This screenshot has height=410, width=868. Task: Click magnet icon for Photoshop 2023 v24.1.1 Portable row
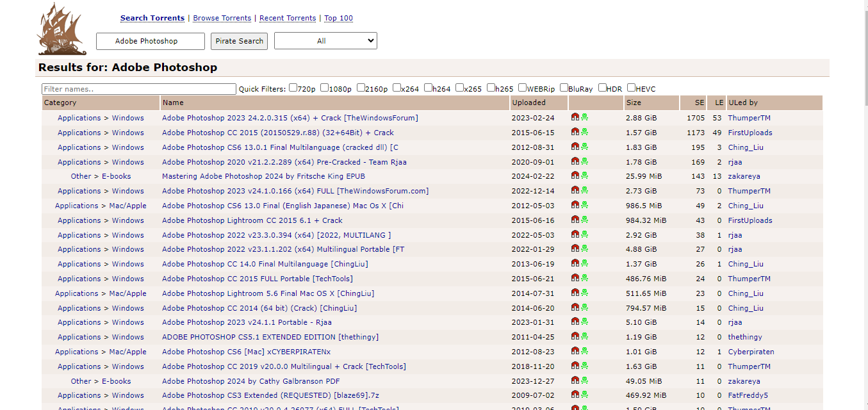(x=575, y=322)
